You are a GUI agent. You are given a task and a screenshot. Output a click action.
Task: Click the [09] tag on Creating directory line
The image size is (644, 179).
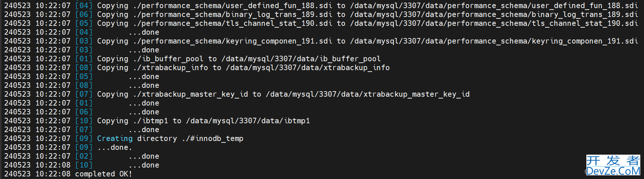click(x=84, y=138)
